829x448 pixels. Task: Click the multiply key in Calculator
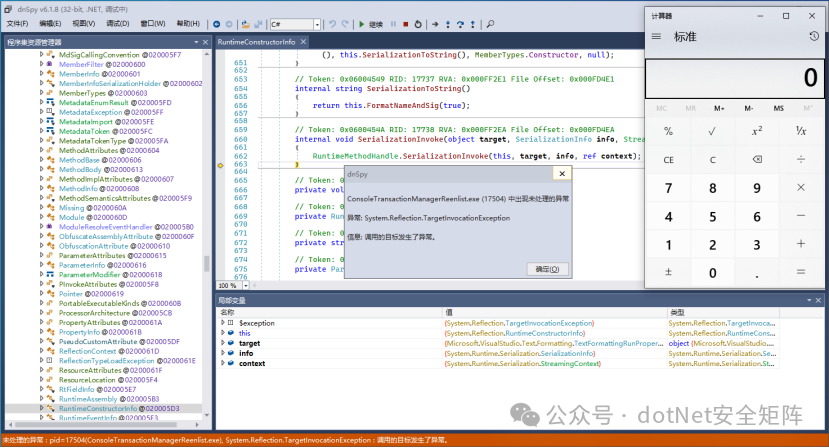(801, 188)
